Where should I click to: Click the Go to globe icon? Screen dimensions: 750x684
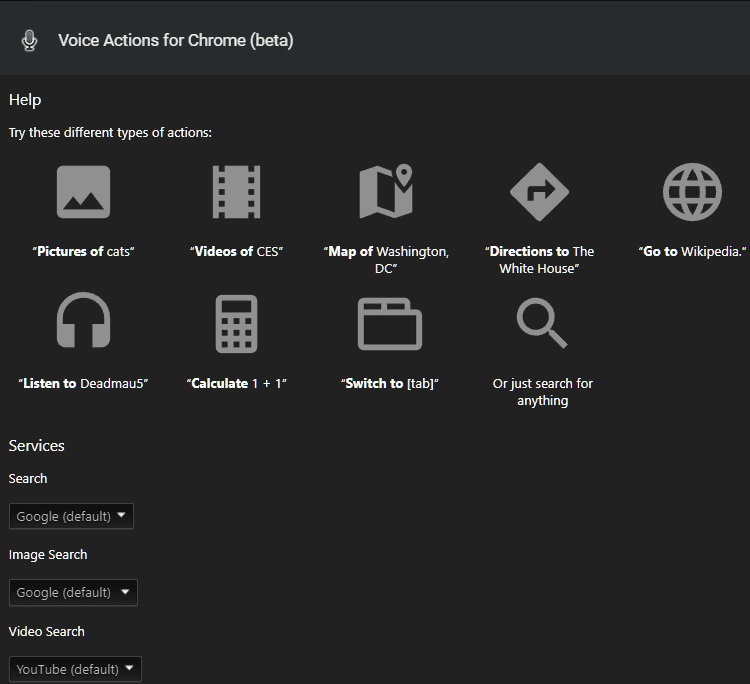pyautogui.click(x=692, y=192)
